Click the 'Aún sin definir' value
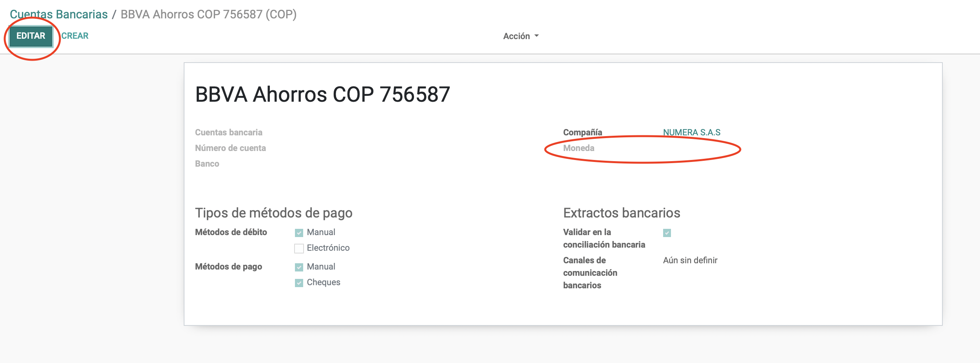 (690, 261)
